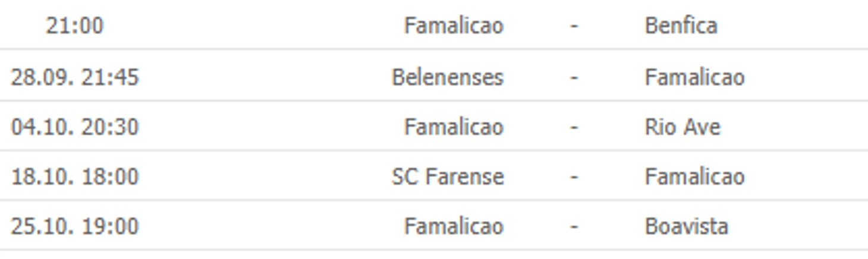This screenshot has width=868, height=259.
Task: Click the Benfica team name
Action: pyautogui.click(x=681, y=26)
